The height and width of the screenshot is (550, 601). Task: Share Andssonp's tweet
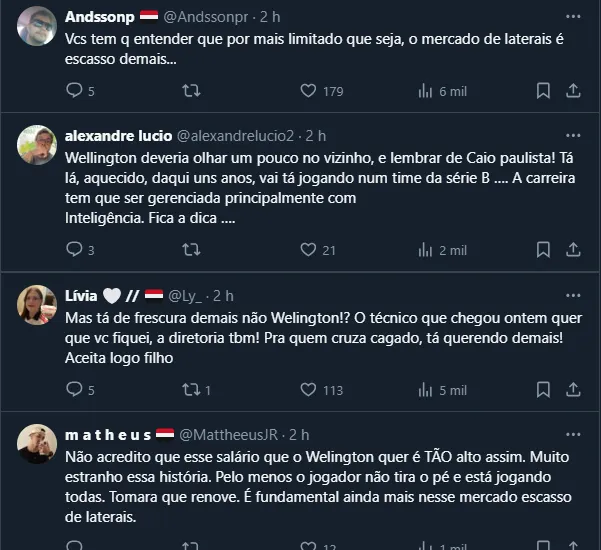[573, 91]
